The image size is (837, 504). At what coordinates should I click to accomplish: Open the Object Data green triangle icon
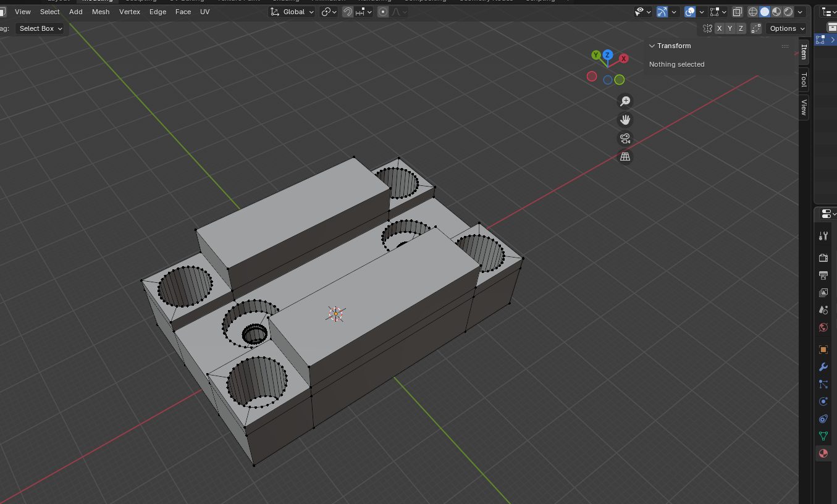pyautogui.click(x=823, y=436)
